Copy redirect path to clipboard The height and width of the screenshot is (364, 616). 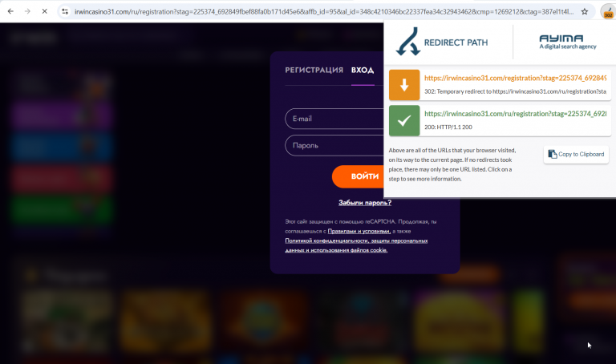point(577,154)
